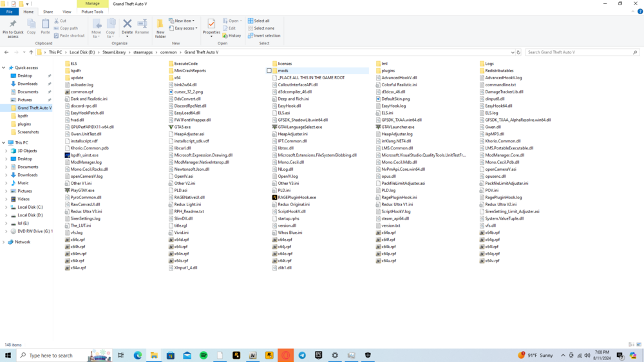
Task: Click steamapps in the address breadcrumb
Action: 143,52
